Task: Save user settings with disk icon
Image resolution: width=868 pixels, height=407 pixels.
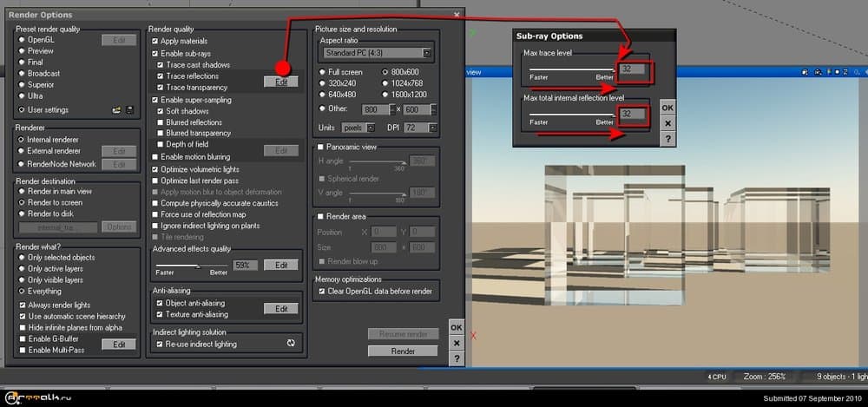Action: 129,110
